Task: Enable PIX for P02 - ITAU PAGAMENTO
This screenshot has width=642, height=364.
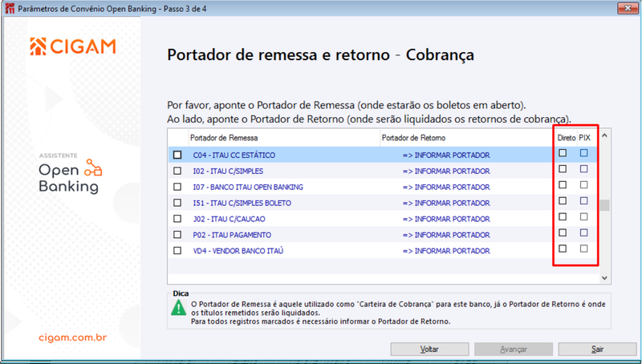Action: click(x=584, y=233)
